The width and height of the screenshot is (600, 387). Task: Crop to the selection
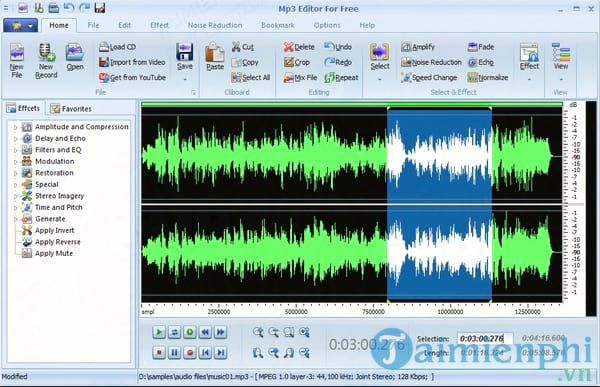297,62
